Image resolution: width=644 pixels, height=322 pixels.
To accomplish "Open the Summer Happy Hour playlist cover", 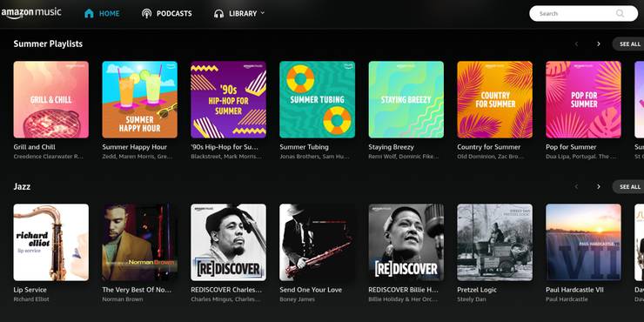I will pos(139,99).
